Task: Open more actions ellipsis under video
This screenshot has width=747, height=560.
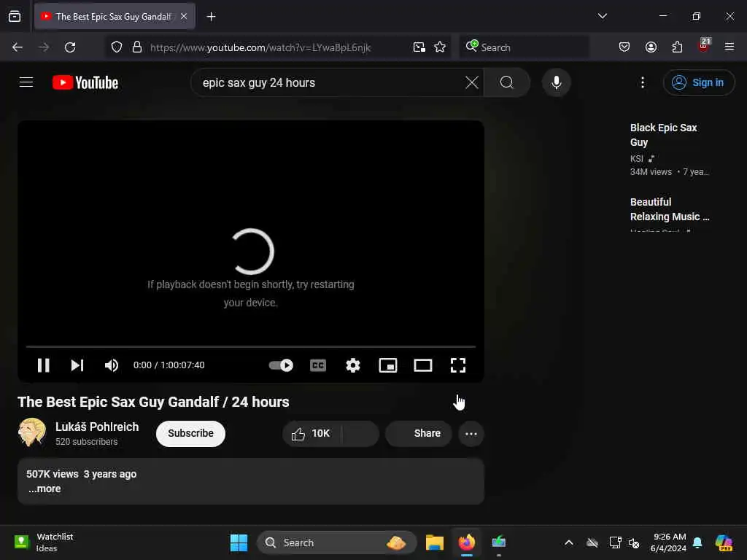Action: point(471,433)
